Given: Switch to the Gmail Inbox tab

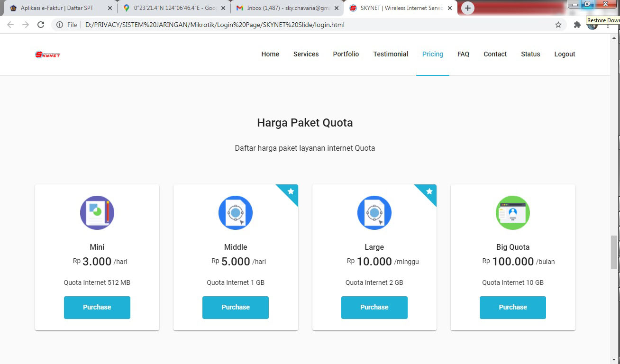Looking at the screenshot, I should coord(284,8).
